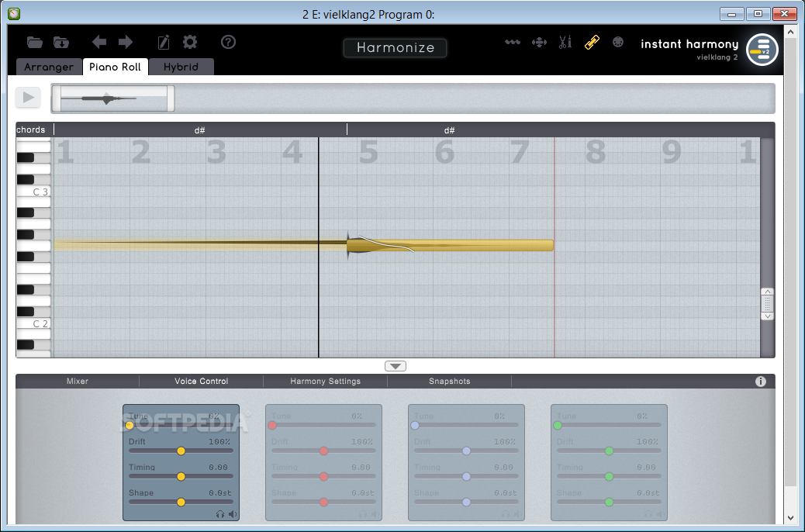Select the Piano Roll tab
805x532 pixels.
pyautogui.click(x=115, y=67)
